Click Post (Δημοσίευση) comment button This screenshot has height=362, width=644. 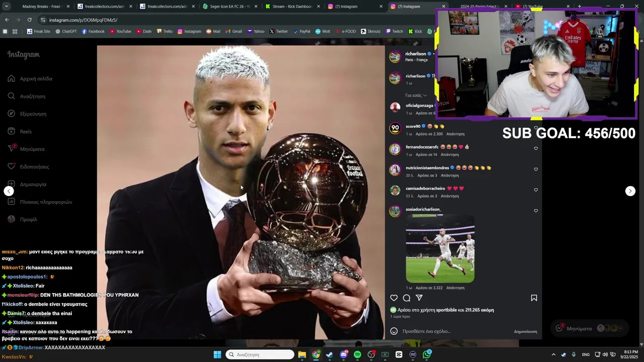coord(525,332)
